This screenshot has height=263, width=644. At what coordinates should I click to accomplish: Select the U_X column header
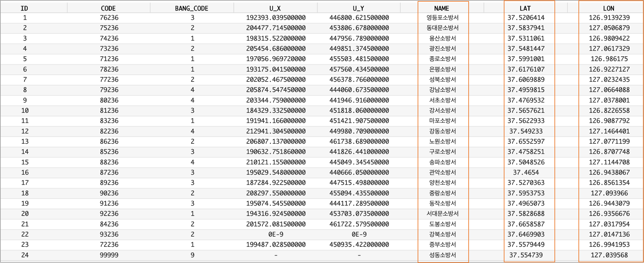(x=275, y=8)
